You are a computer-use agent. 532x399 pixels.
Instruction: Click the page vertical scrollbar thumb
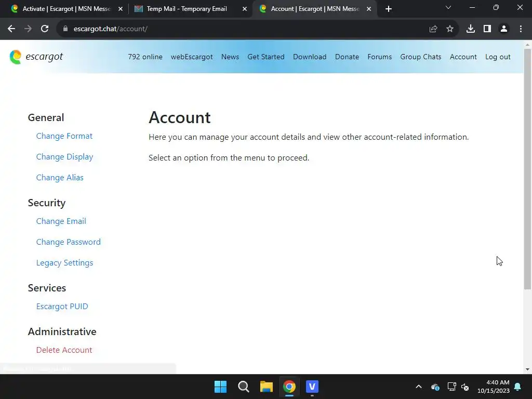click(x=527, y=169)
